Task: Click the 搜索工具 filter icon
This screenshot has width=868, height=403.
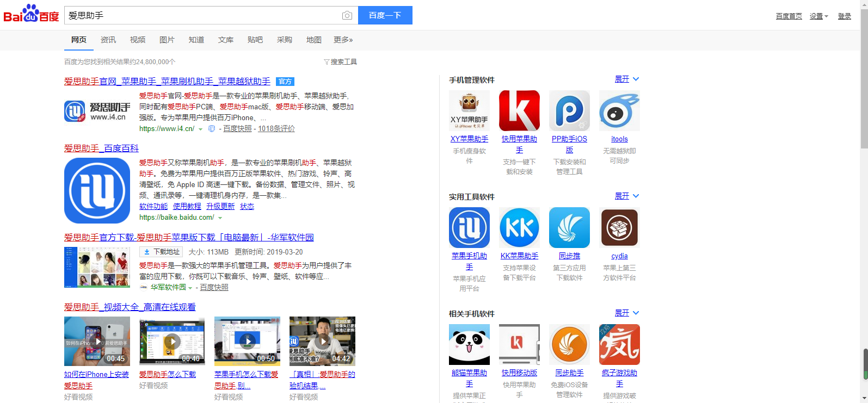Action: pos(327,62)
